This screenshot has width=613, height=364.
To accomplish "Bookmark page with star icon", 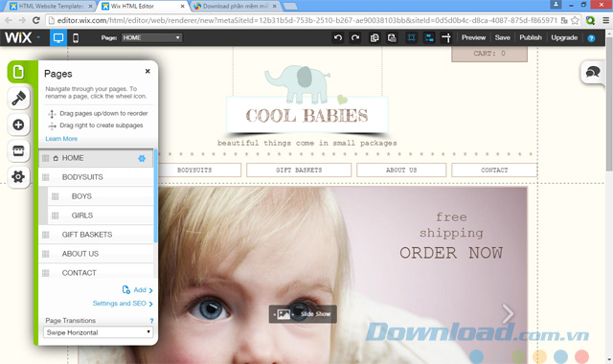I will (x=575, y=20).
